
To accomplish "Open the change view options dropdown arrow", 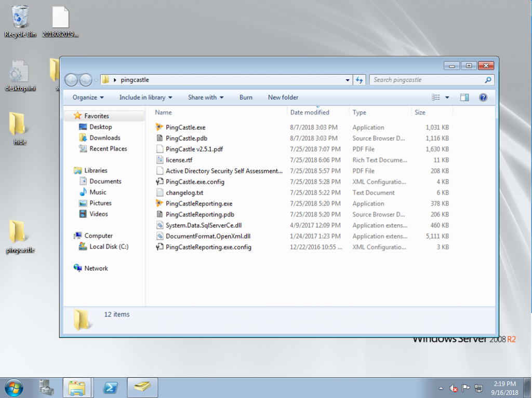I will pyautogui.click(x=447, y=98).
